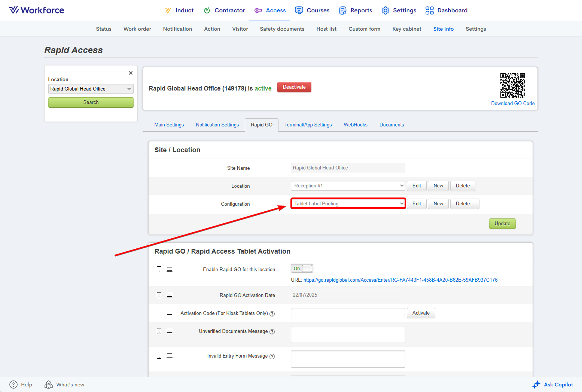The width and height of the screenshot is (582, 392).
Task: Open the Rapid GO access URL link
Action: click(400, 280)
